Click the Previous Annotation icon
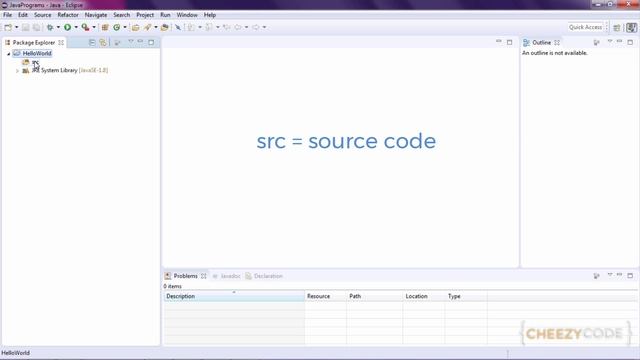Viewport: 640px width, 360px height. 209,27
